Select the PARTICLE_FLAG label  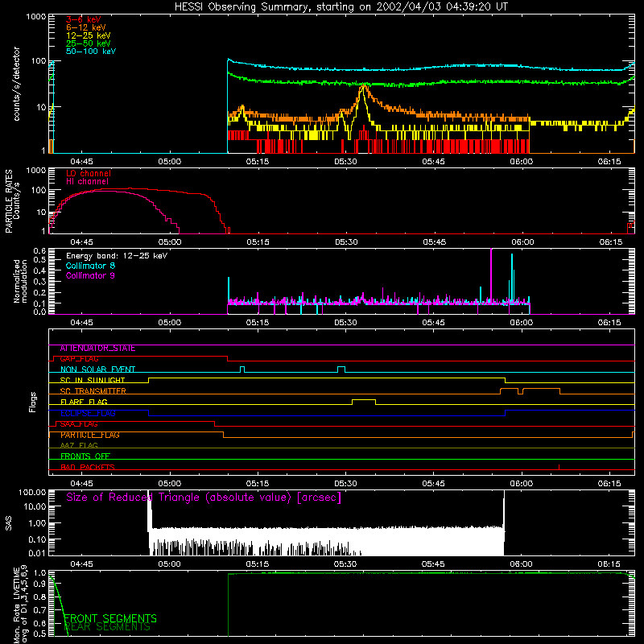[90, 435]
